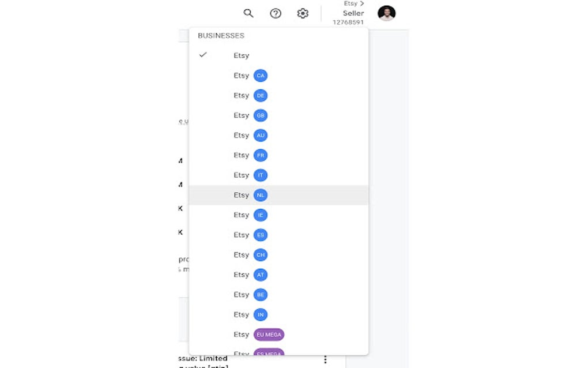Click the three-dot more options icon

tap(325, 359)
